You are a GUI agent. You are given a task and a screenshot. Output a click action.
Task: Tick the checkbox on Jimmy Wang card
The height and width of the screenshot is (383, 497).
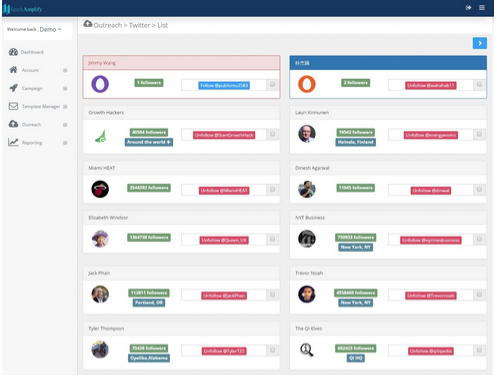pyautogui.click(x=272, y=84)
